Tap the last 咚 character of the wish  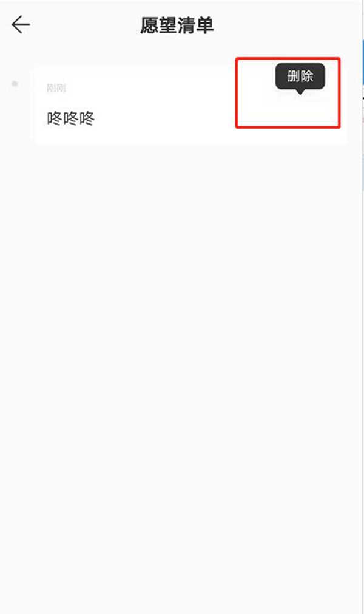click(87, 118)
